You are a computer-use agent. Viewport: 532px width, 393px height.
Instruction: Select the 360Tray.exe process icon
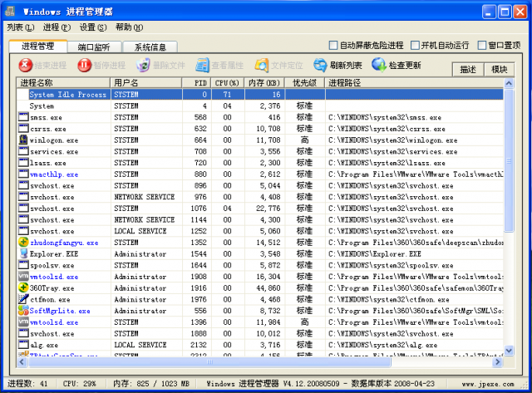23,287
